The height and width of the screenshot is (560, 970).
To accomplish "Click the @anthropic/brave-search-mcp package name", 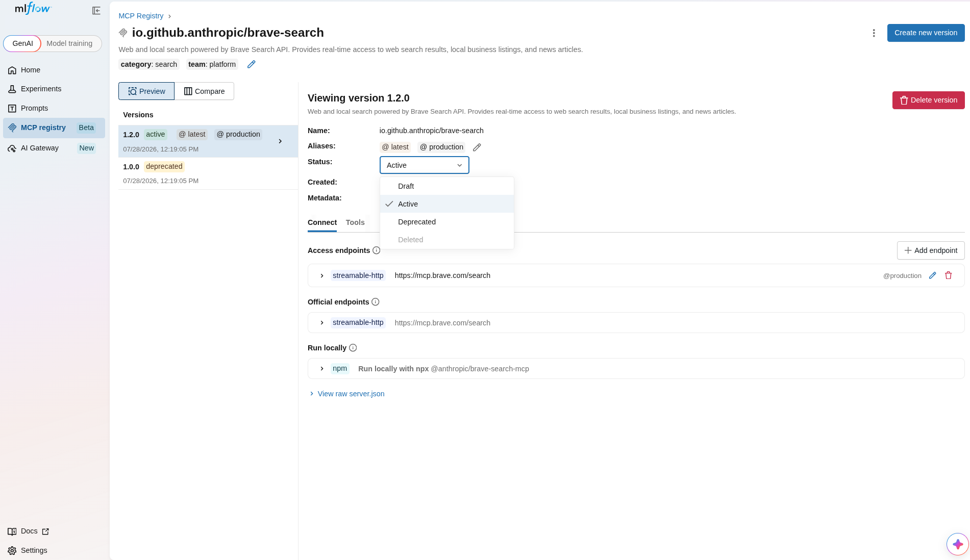I will [480, 369].
